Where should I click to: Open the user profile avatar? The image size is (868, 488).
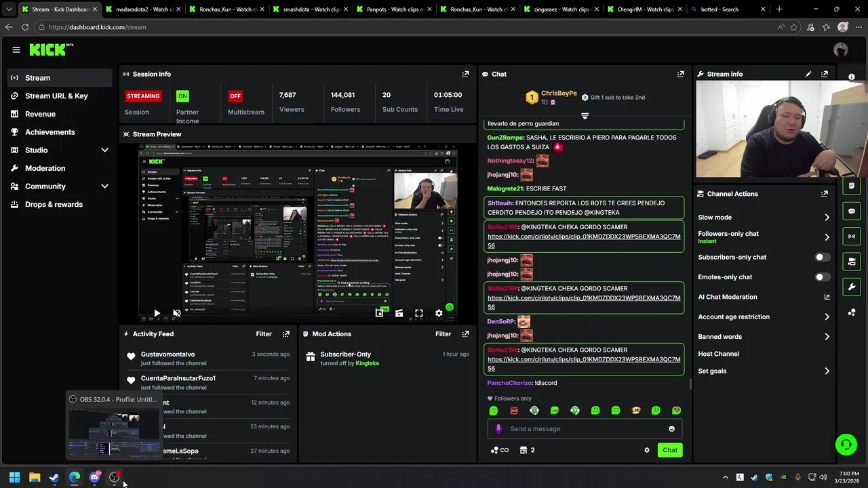[x=841, y=49]
